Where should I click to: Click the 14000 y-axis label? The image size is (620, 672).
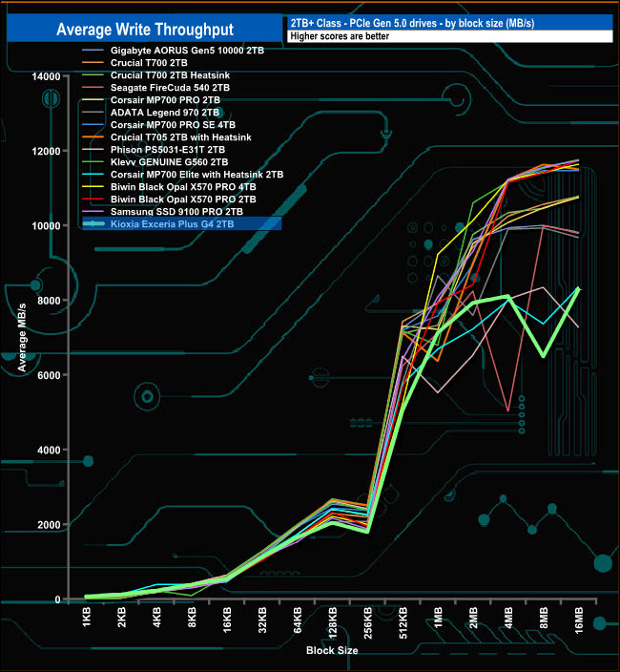coord(46,76)
